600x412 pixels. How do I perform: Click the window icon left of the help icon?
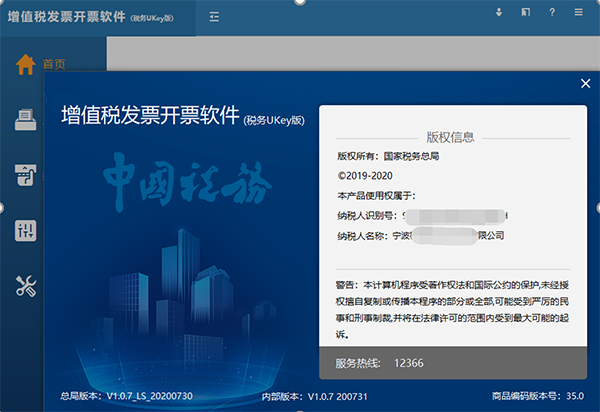[526, 13]
